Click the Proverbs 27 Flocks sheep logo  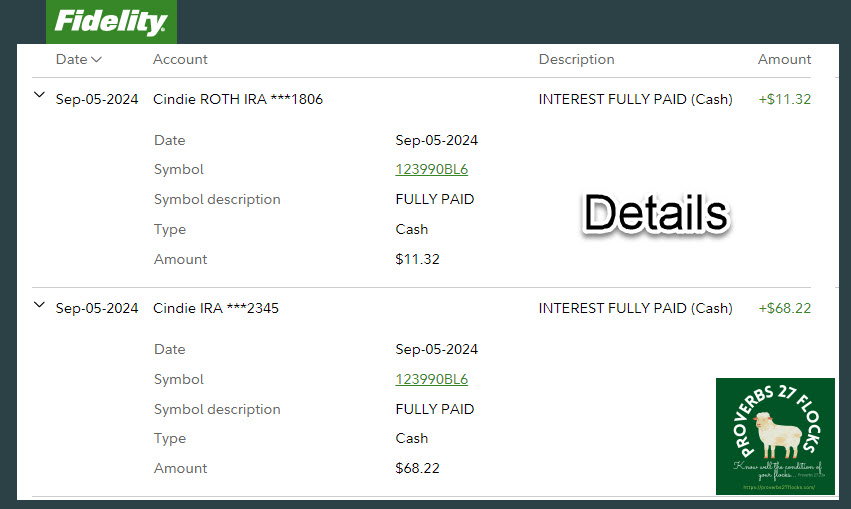[775, 436]
